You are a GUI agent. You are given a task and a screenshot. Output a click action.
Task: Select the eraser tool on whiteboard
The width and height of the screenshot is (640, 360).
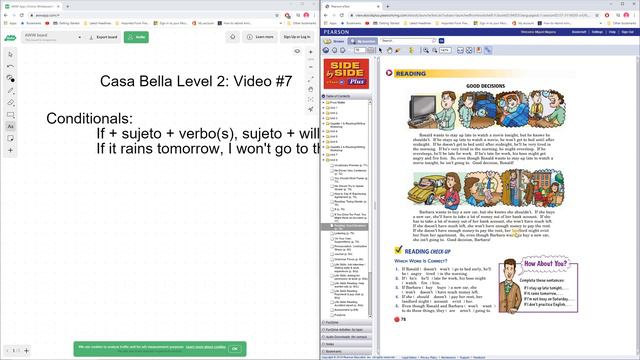[11, 102]
